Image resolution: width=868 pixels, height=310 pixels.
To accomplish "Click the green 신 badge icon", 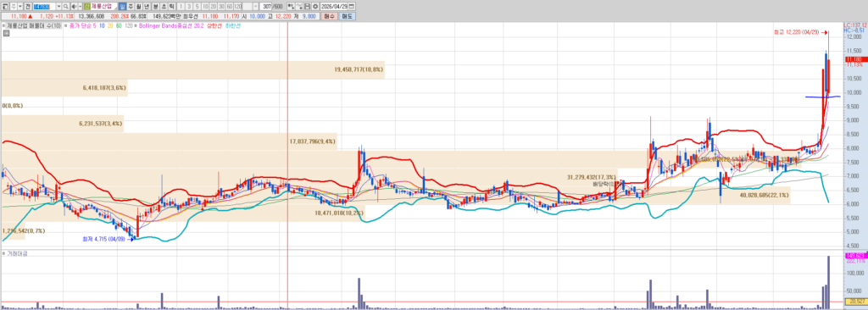I will pyautogui.click(x=87, y=6).
